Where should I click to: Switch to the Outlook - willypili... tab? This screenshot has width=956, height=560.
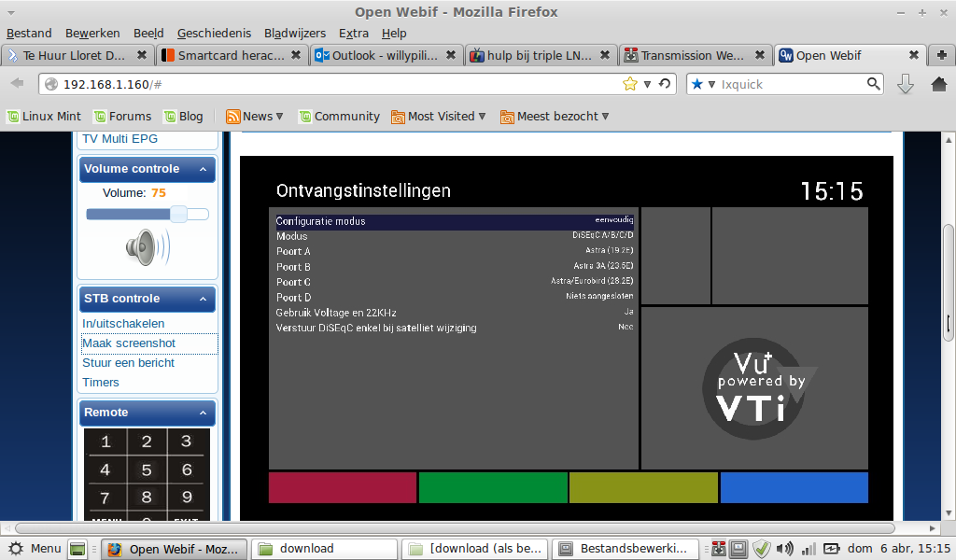386,55
